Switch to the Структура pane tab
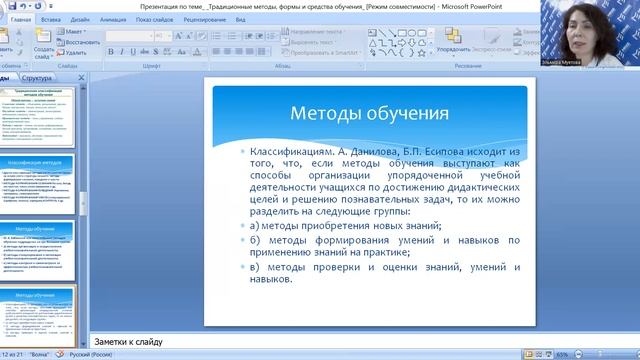This screenshot has width=640, height=360. pyautogui.click(x=37, y=78)
